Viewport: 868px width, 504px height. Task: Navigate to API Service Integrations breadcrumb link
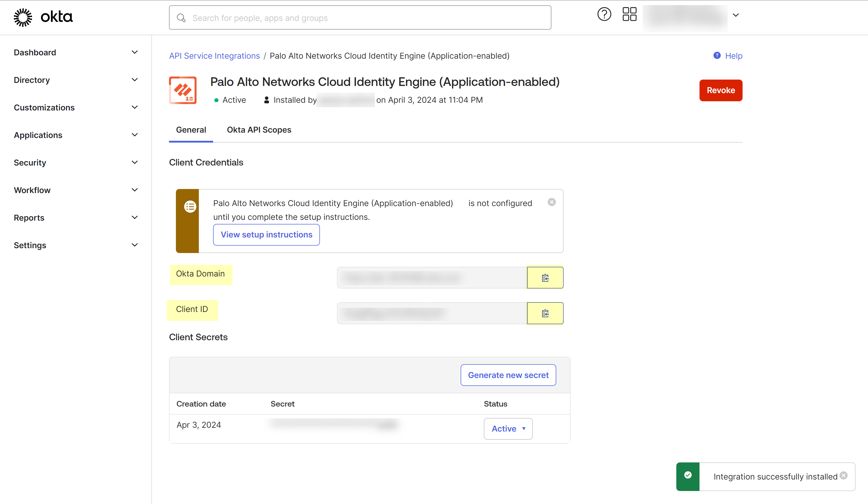(x=214, y=56)
